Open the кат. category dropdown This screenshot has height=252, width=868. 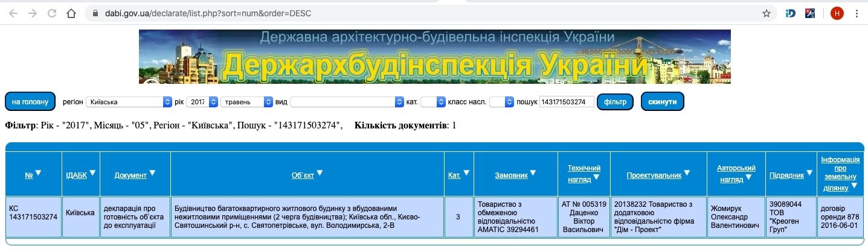point(432,102)
